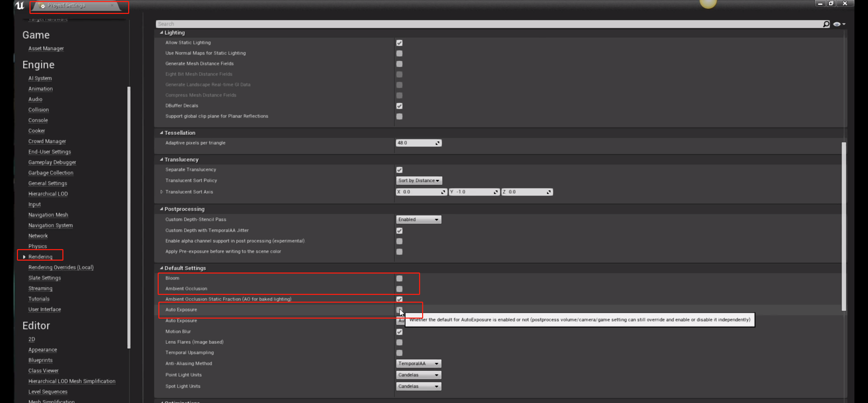Enable the Bloom checkbox
This screenshot has height=403, width=868.
(x=399, y=278)
